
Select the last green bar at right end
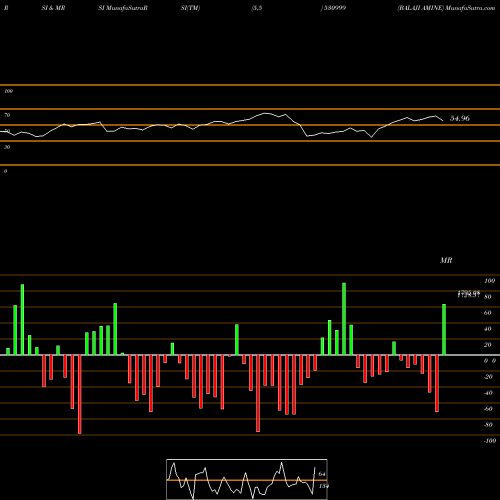(x=444, y=329)
